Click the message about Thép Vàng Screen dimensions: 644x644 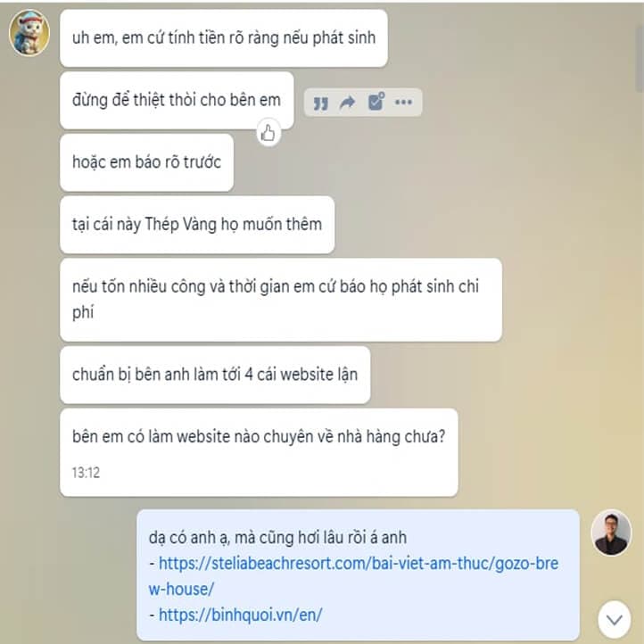[197, 225]
